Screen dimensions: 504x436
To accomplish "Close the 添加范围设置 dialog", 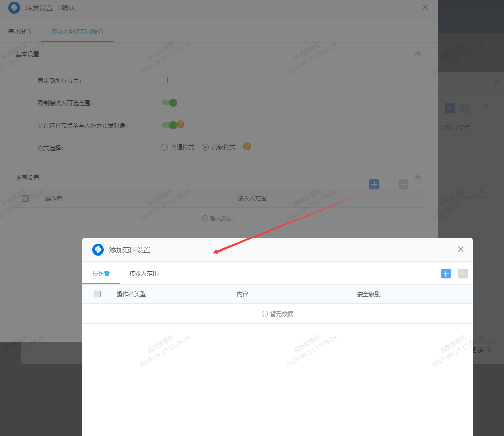I will [460, 249].
